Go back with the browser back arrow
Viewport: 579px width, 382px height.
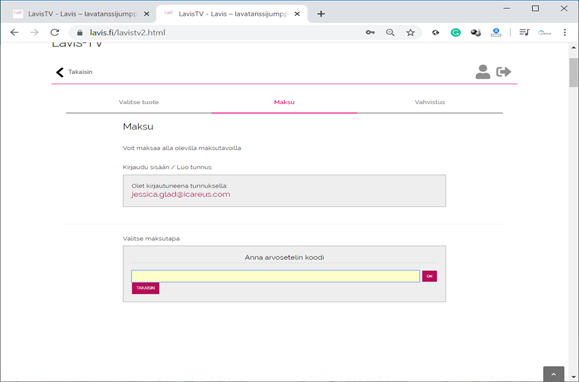click(x=14, y=32)
